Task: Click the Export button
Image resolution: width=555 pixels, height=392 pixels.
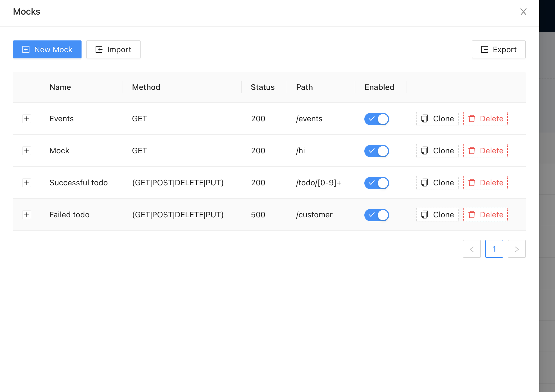Action: (498, 49)
